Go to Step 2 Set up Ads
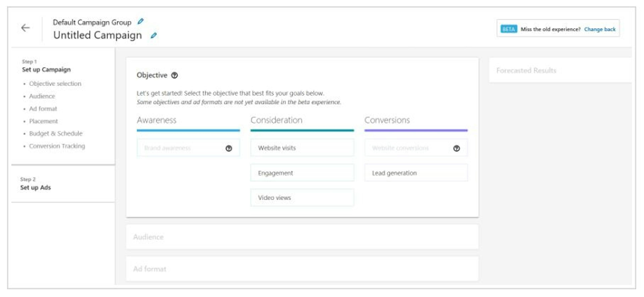 coord(36,187)
